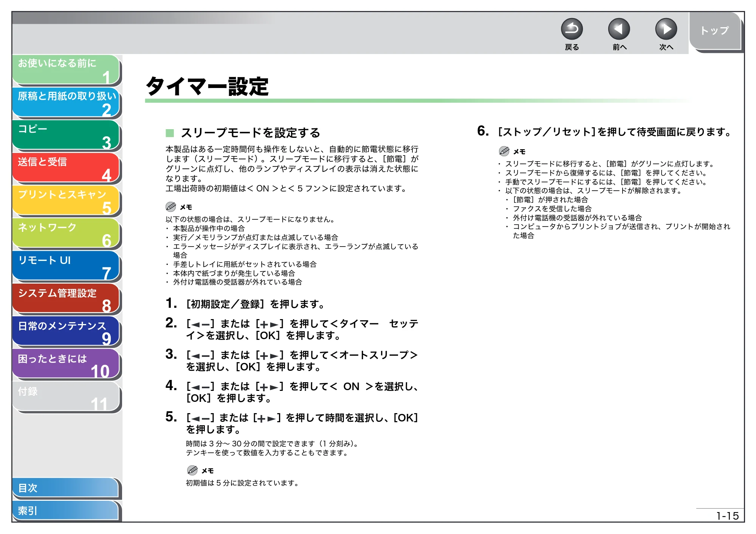The height and width of the screenshot is (534, 756).
Task: Click the タイマー設定 page heading
Action: (x=207, y=86)
